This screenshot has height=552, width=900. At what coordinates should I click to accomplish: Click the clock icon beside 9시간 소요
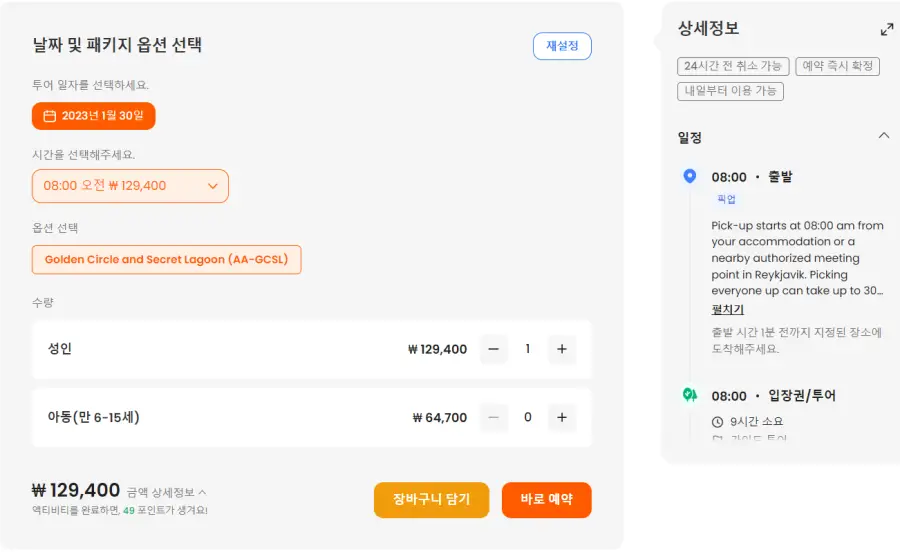coord(717,422)
